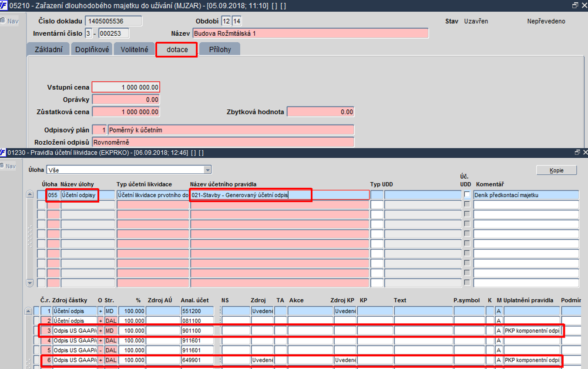588x369 pixels.
Task: Tick Úč. UDD checkbox in Deník předkontací row
Action: (x=467, y=194)
